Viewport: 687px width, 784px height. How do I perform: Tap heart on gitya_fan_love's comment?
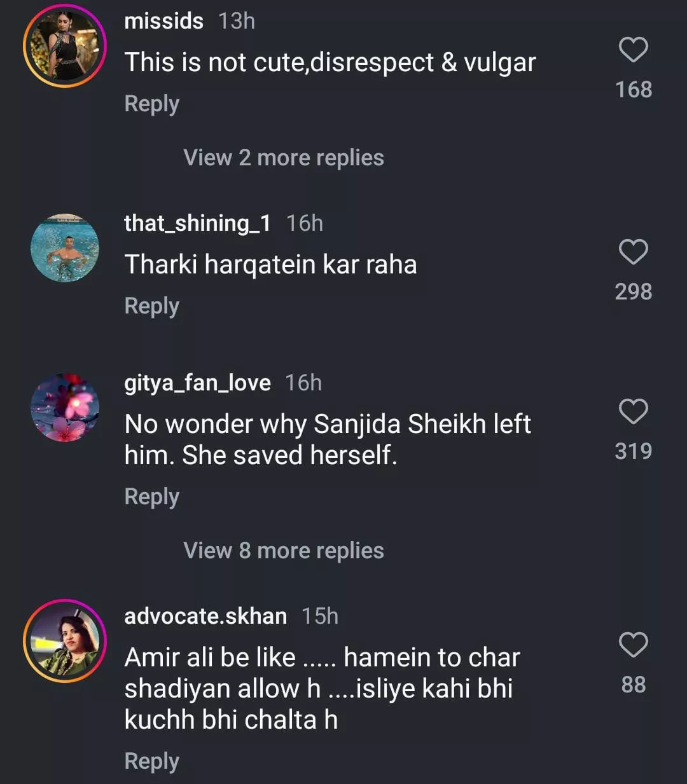[x=633, y=412]
